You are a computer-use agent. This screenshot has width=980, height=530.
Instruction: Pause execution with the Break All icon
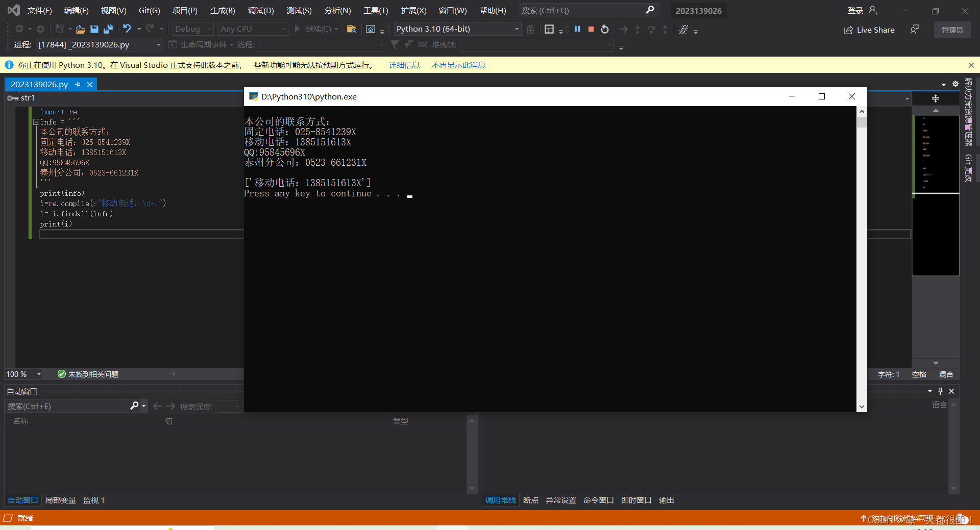pyautogui.click(x=577, y=29)
